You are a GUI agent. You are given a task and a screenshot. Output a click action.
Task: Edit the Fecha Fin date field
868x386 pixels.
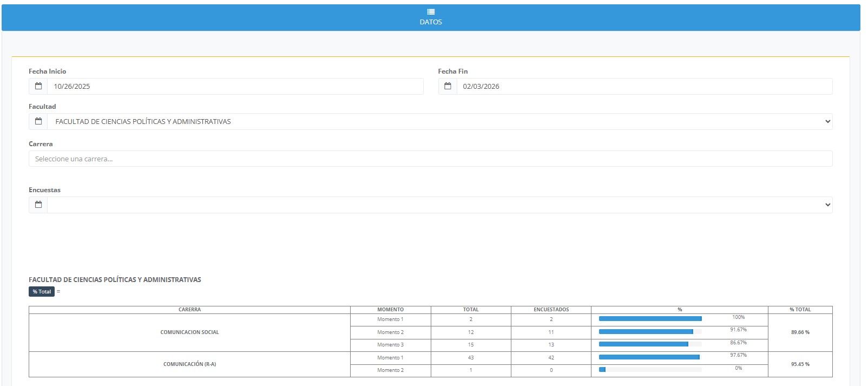[645, 86]
